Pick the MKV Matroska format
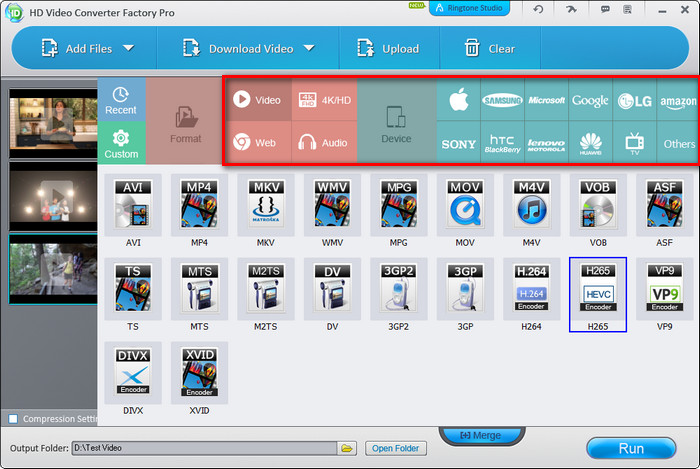 (x=266, y=205)
